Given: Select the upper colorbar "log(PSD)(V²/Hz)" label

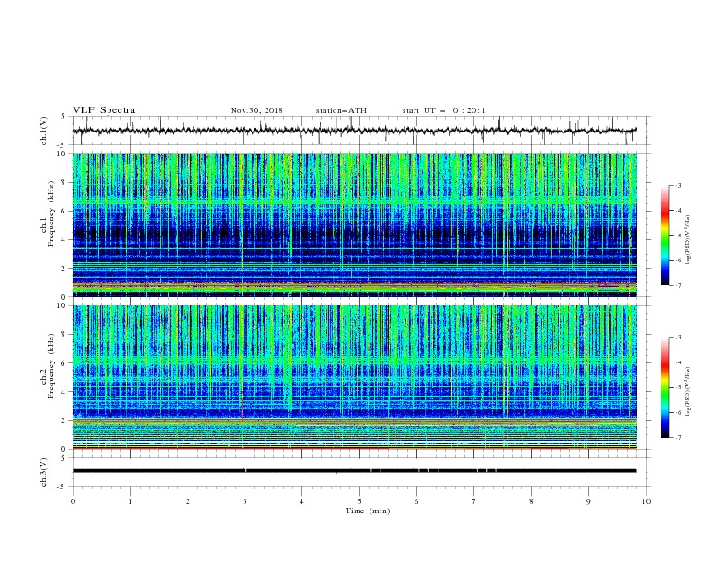Looking at the screenshot, I should [688, 240].
